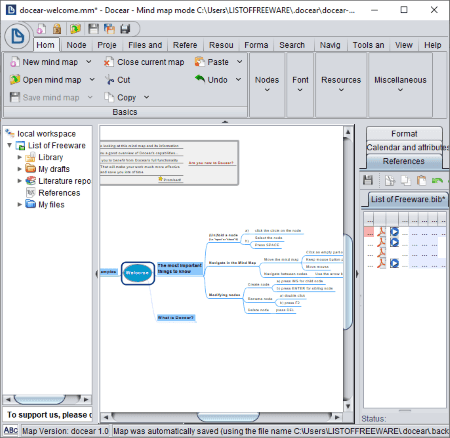This screenshot has width=450, height=438.
Task: Click the mind map horizontal scrollbar thumb
Action: (x=228, y=417)
